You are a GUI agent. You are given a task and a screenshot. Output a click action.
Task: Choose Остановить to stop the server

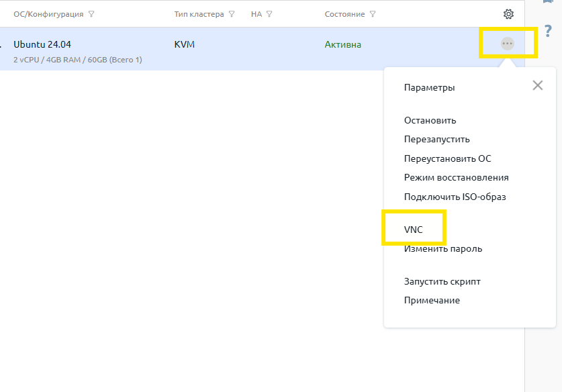tap(430, 120)
